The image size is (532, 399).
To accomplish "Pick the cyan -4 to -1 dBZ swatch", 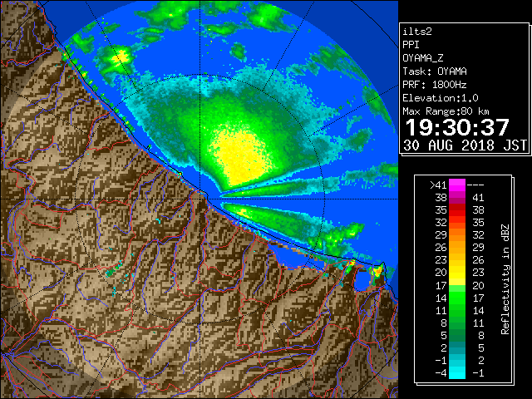I will point(457,373).
